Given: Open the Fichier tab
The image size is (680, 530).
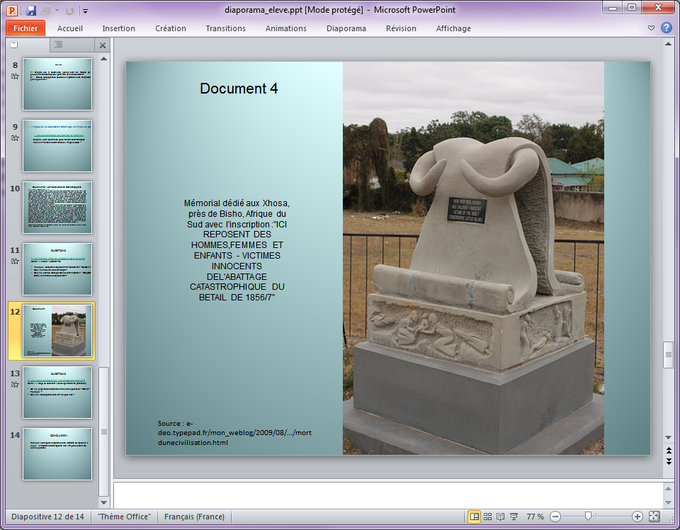Looking at the screenshot, I should coord(25,28).
